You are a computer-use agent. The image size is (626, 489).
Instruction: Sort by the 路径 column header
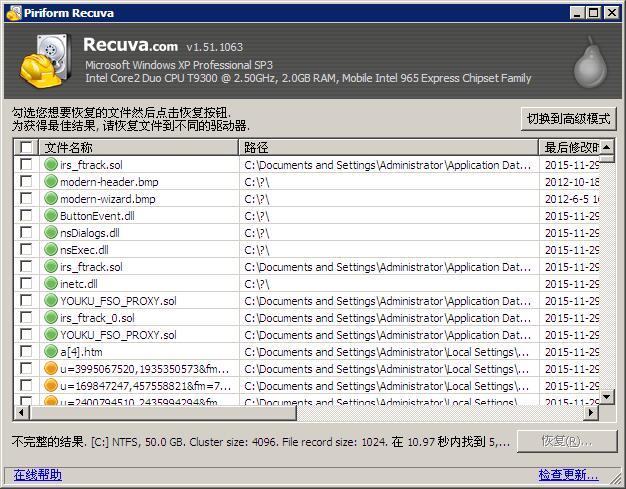pos(390,148)
